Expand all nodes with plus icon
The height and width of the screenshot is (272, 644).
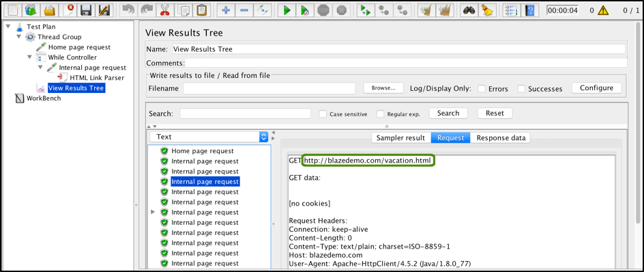tap(226, 10)
